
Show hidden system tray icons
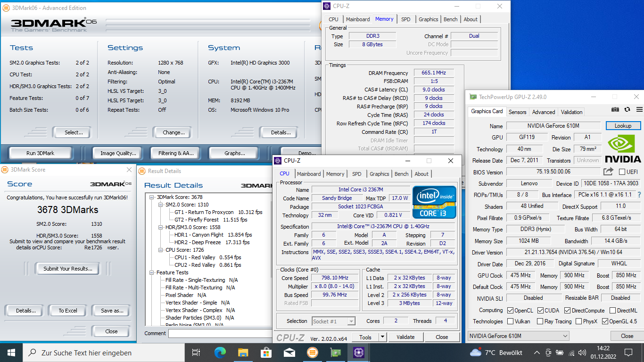coord(537,353)
